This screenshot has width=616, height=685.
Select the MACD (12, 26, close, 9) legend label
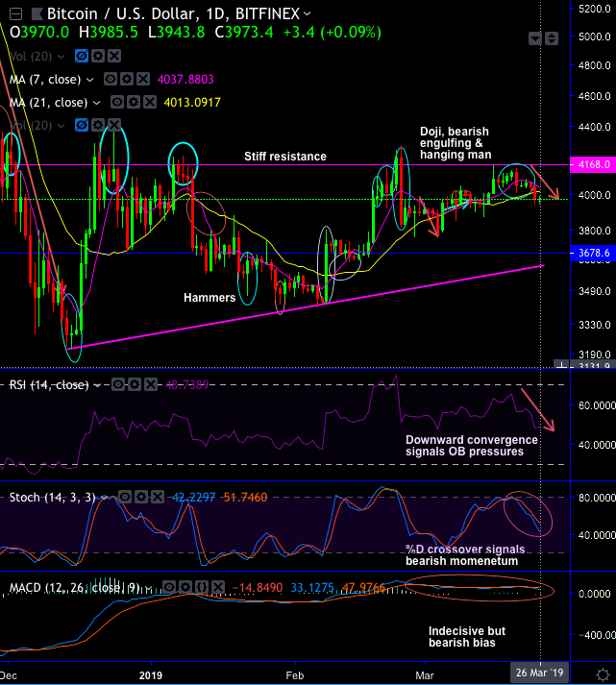74,588
